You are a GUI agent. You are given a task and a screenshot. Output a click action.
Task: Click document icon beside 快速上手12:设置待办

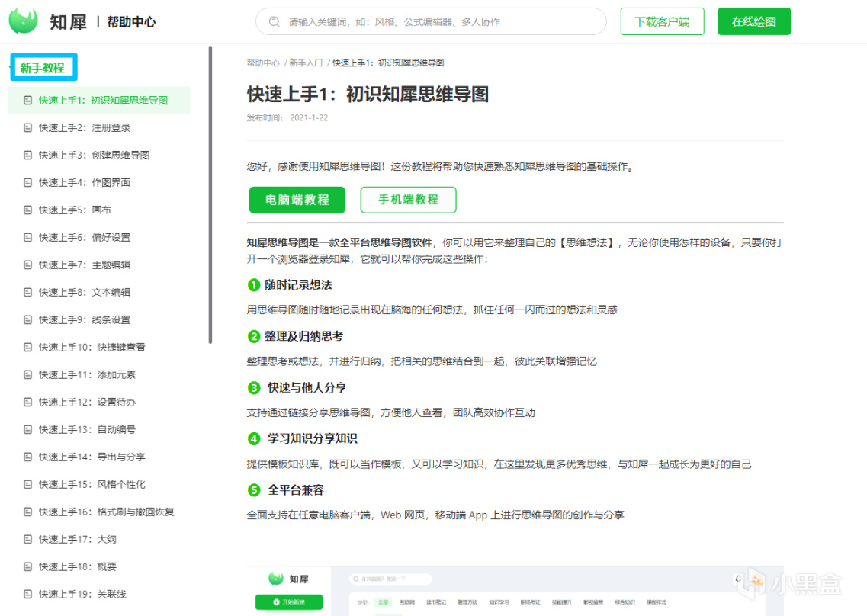pos(27,402)
